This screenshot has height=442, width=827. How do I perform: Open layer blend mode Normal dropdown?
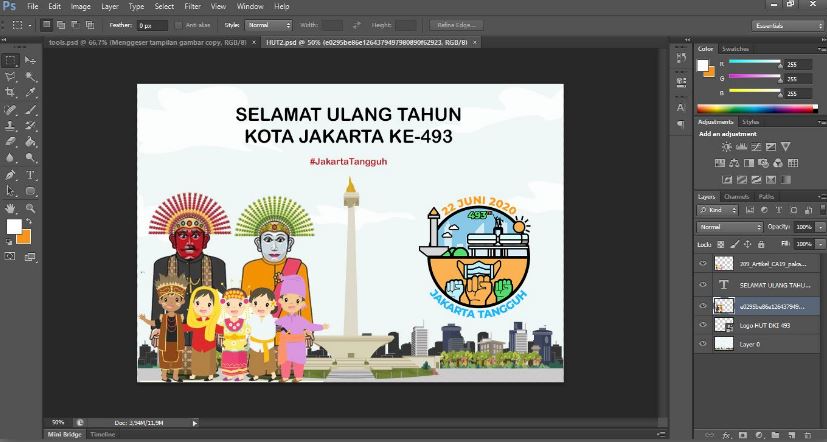[x=730, y=227]
